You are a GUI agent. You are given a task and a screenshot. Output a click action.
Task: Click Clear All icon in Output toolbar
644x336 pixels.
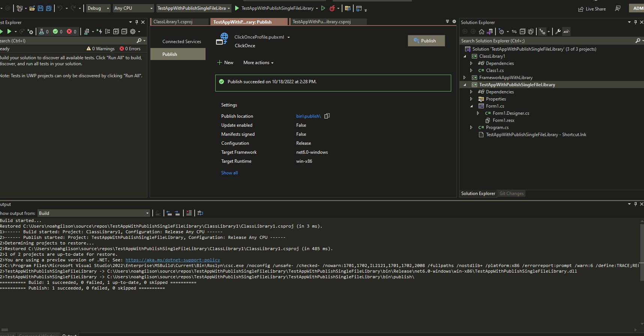coord(189,213)
